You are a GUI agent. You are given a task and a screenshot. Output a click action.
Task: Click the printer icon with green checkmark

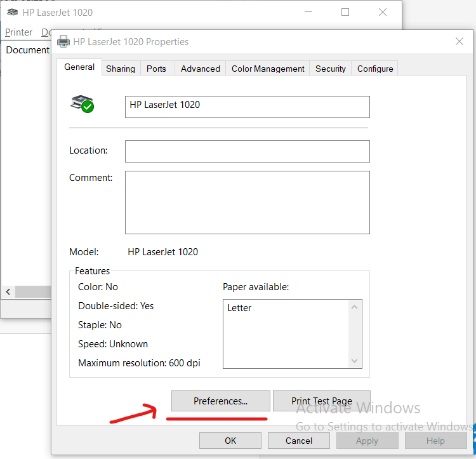(82, 103)
